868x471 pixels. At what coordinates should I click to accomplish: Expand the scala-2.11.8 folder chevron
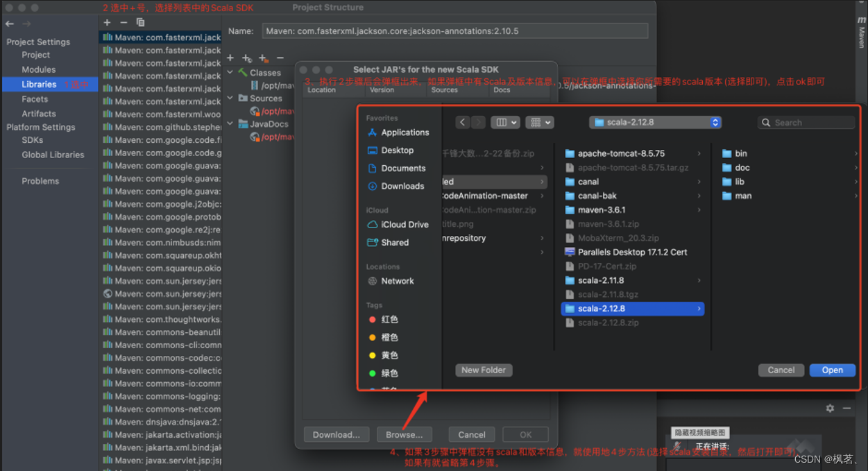click(x=699, y=281)
